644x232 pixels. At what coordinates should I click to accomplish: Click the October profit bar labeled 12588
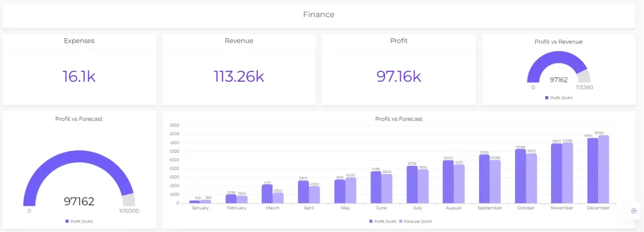click(521, 177)
